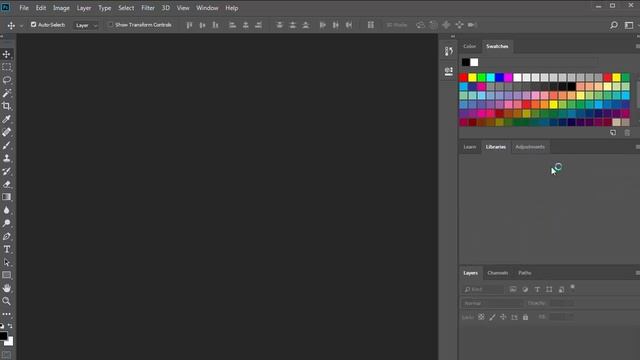Open the workspace switcher dropdown
Viewport: 640px width, 360px height.
tap(629, 25)
